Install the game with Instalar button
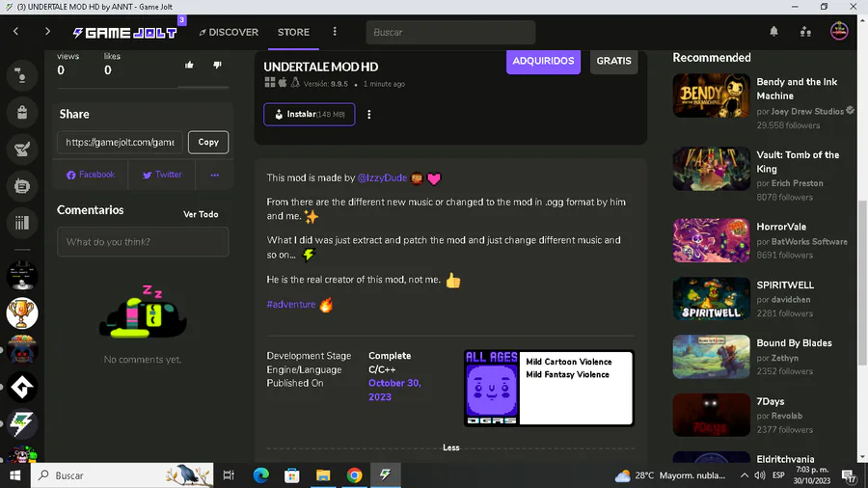The height and width of the screenshot is (488, 868). [x=310, y=115]
